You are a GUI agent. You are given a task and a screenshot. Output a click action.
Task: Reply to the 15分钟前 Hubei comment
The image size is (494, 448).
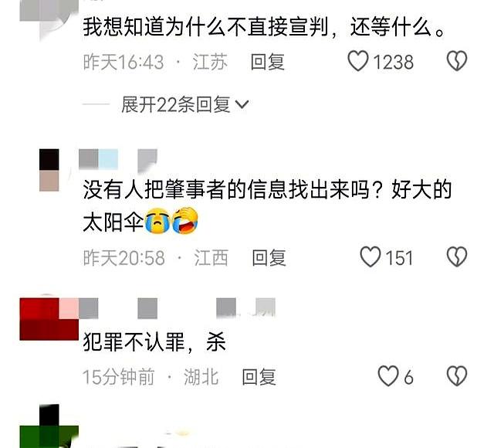(x=259, y=377)
